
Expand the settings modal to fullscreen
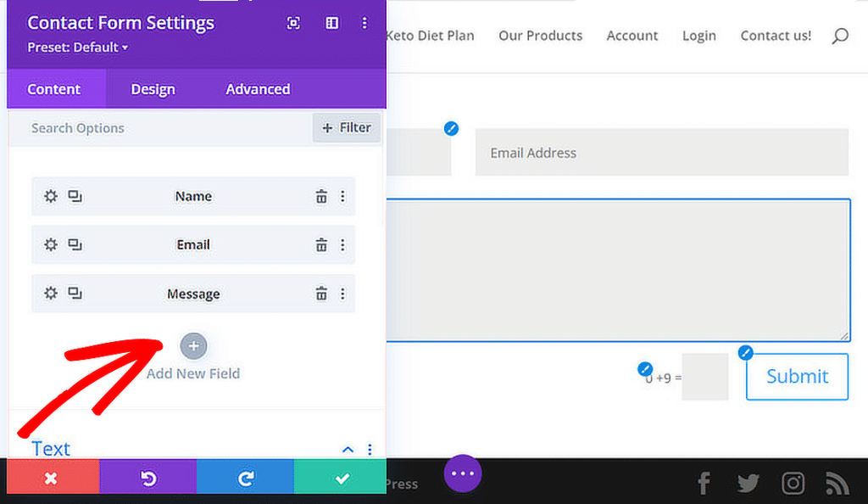(293, 24)
